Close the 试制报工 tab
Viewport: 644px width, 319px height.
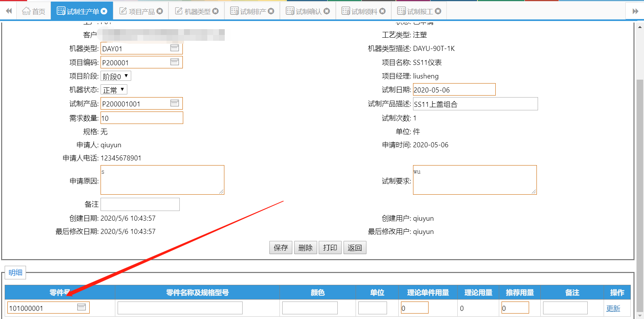[x=438, y=11]
